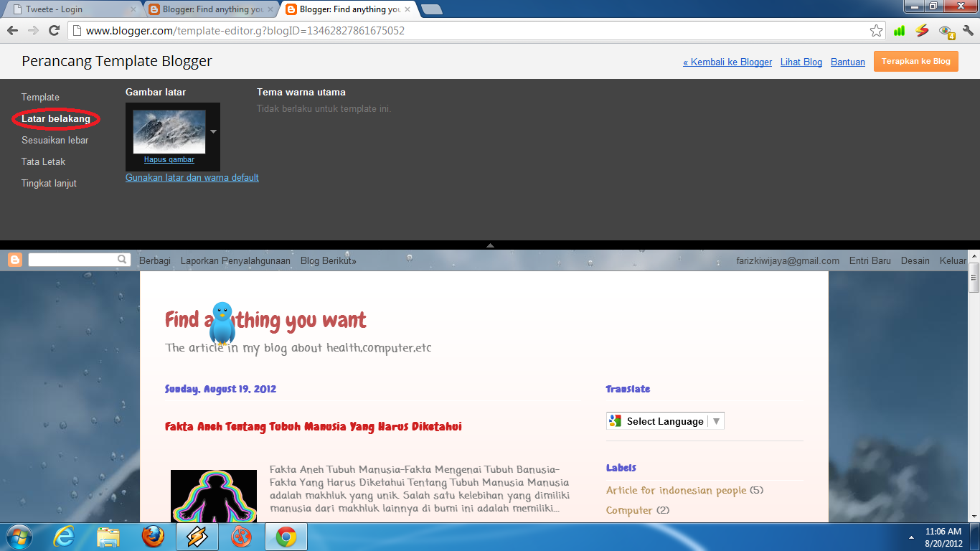Screen dimensions: 980x551
Task: Expand the background image dropdown arrow
Action: 213,131
